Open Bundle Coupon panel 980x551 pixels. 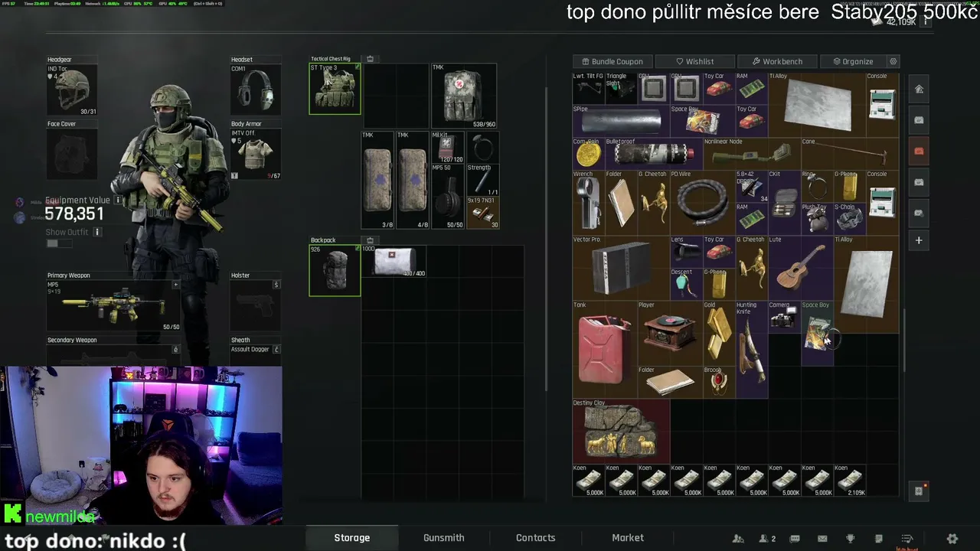click(x=612, y=61)
